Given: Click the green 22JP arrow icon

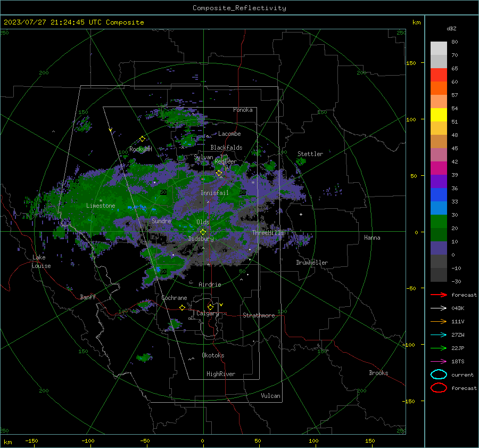Looking at the screenshot, I should point(439,348).
